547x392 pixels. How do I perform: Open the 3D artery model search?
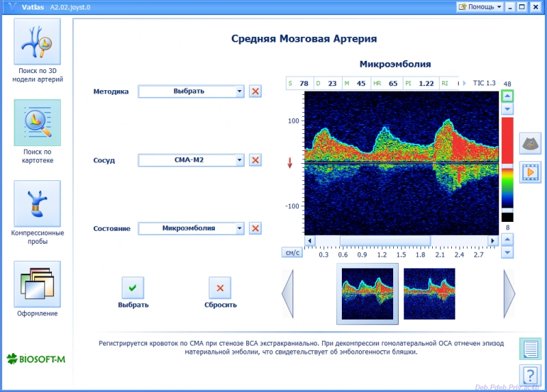[37, 42]
